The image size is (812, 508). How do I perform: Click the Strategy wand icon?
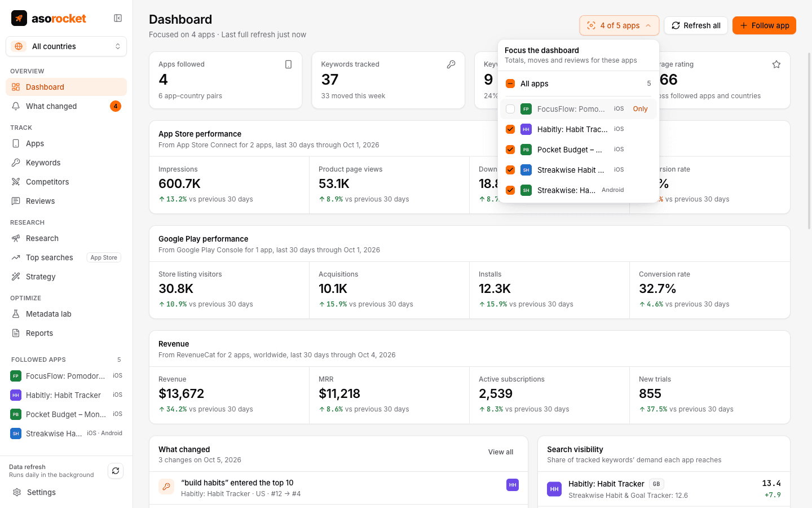[x=16, y=277]
